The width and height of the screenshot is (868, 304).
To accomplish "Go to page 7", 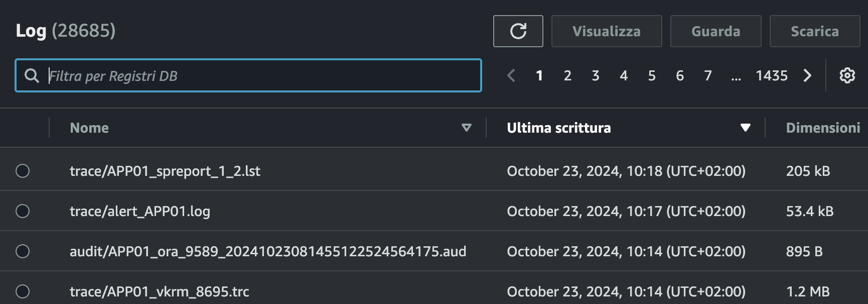I will pyautogui.click(x=708, y=75).
